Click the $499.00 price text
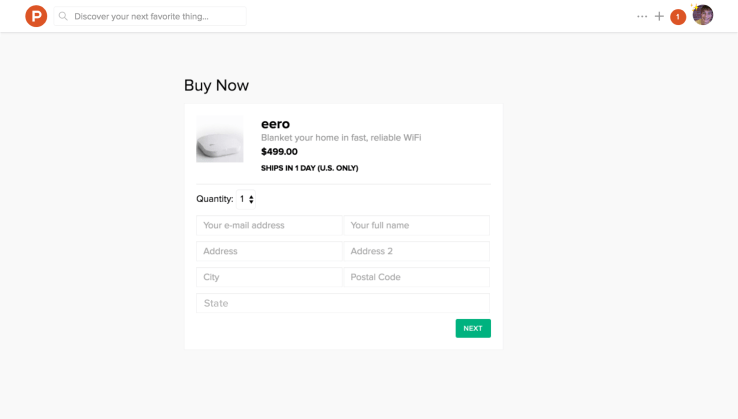Screen dimensions: 738x419 (x=279, y=152)
